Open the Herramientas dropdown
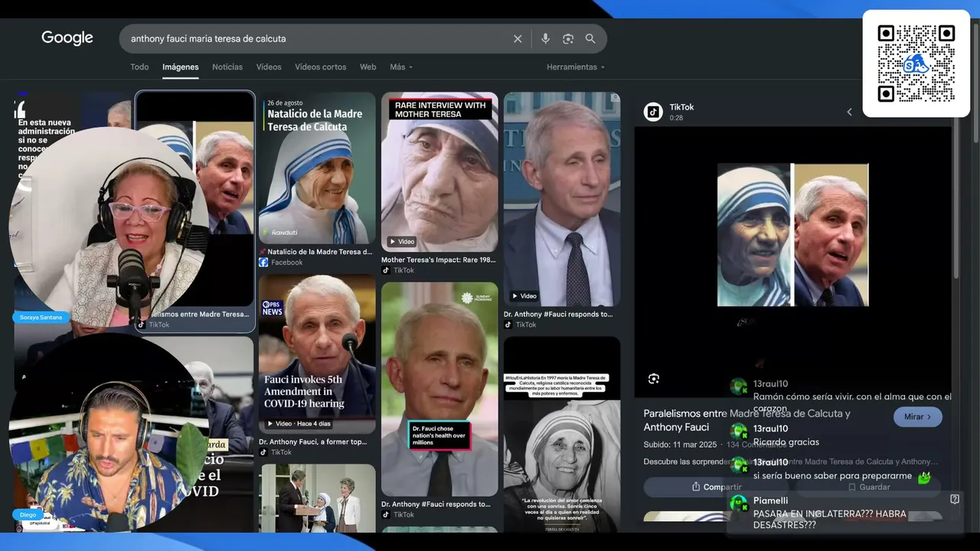This screenshot has height=551, width=980. tap(576, 67)
